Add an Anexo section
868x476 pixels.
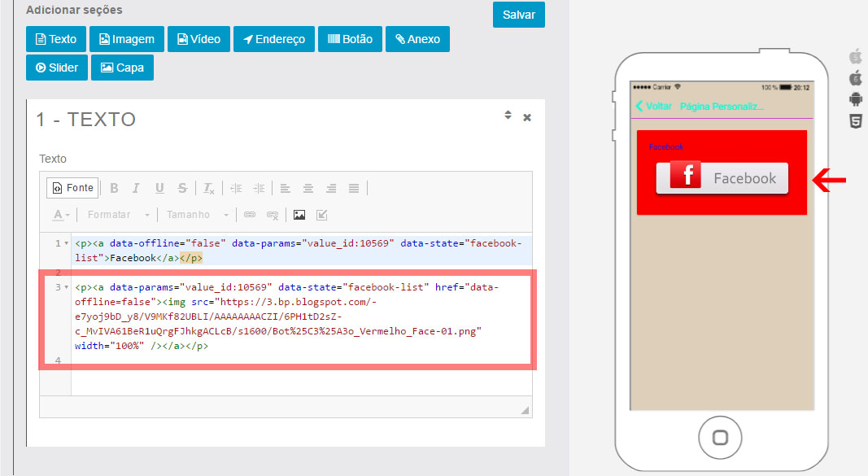417,39
